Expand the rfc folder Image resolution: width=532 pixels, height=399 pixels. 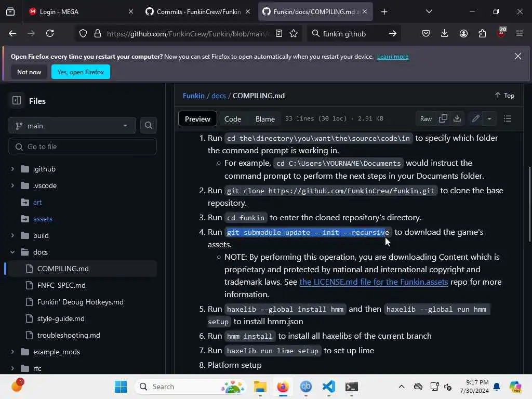[12, 368]
